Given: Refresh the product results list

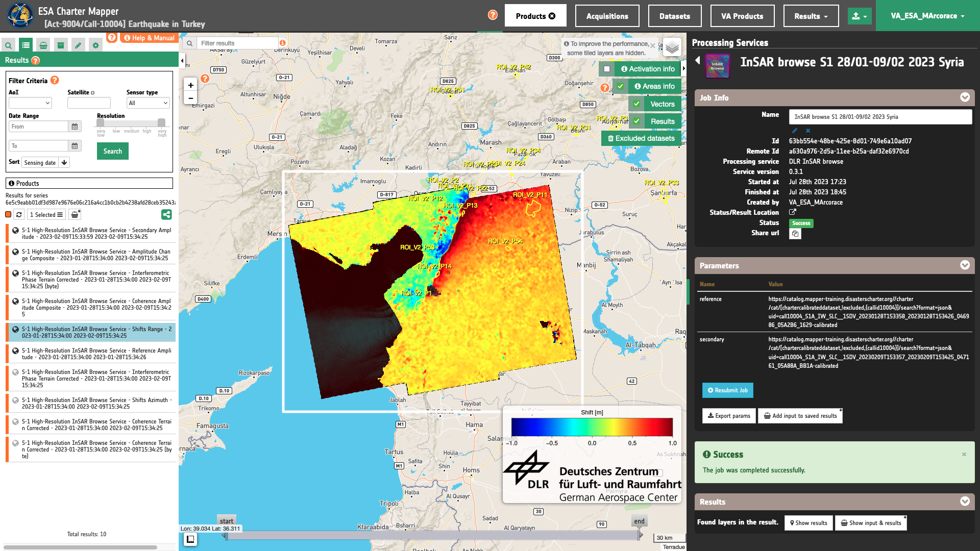Looking at the screenshot, I should [19, 215].
